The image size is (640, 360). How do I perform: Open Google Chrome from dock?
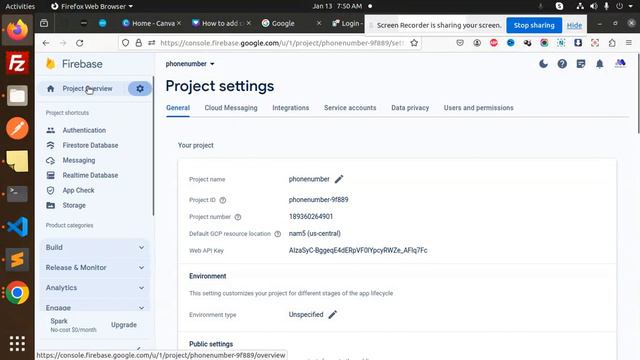[x=17, y=293]
